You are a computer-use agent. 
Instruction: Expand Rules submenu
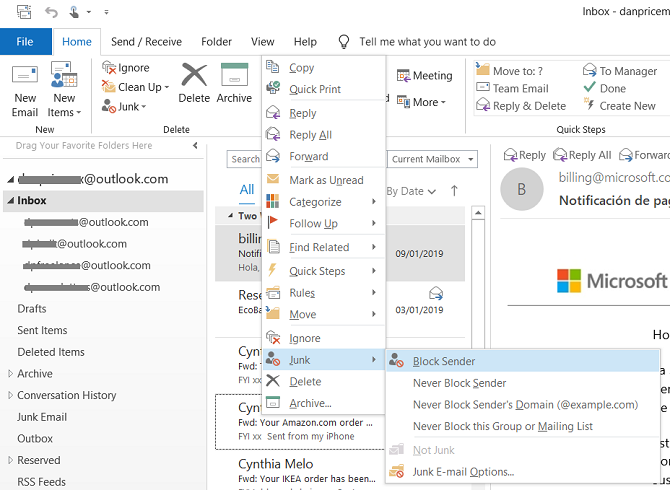(x=324, y=293)
